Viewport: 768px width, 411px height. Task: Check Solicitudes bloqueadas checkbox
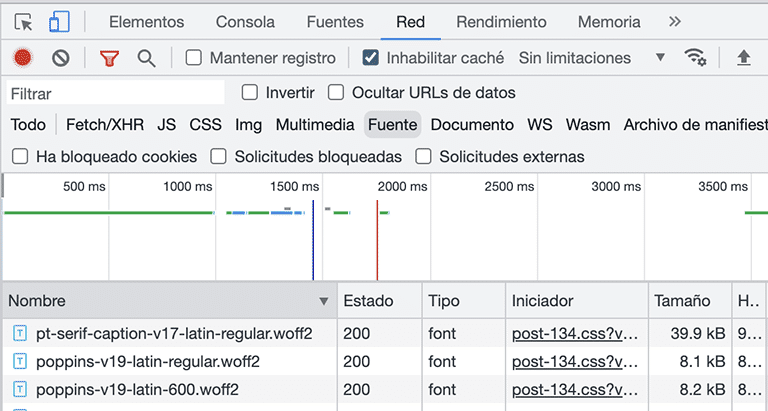coord(218,157)
